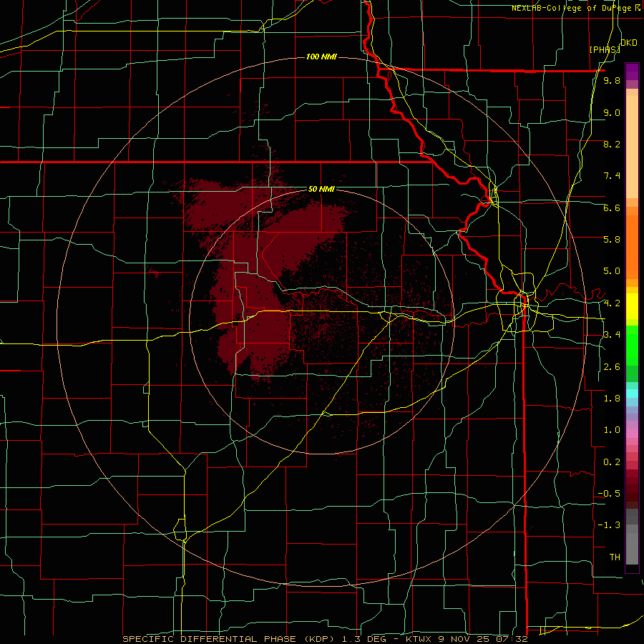Image resolution: width=644 pixels, height=644 pixels.
Task: Click the 7.4 value on color scale
Action: click(612, 176)
